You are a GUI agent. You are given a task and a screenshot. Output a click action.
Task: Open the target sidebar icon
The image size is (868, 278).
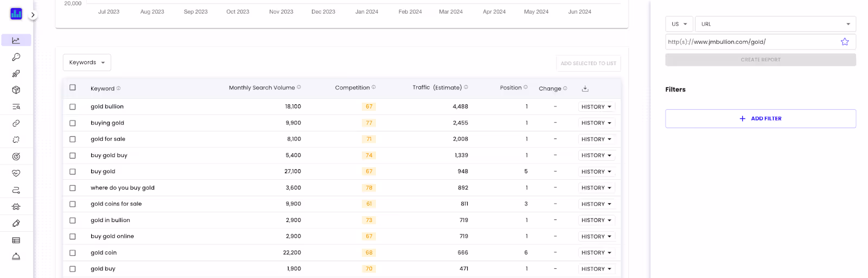[x=16, y=156]
